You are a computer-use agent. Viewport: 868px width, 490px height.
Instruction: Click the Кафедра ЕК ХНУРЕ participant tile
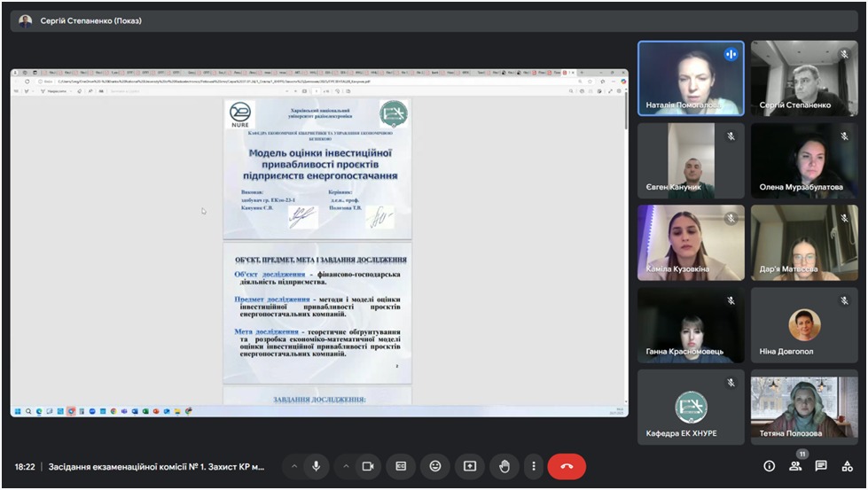click(x=691, y=406)
